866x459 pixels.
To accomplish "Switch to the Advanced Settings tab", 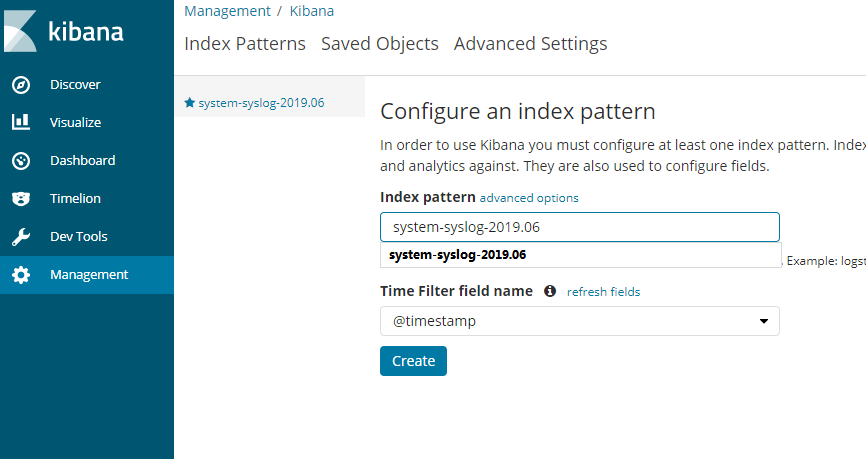I will tap(530, 44).
